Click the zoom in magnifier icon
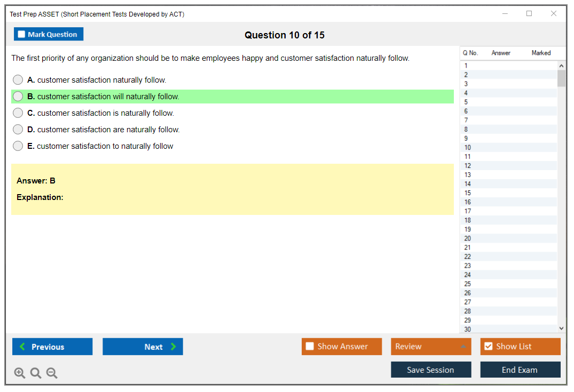The image size is (574, 392). (x=20, y=373)
